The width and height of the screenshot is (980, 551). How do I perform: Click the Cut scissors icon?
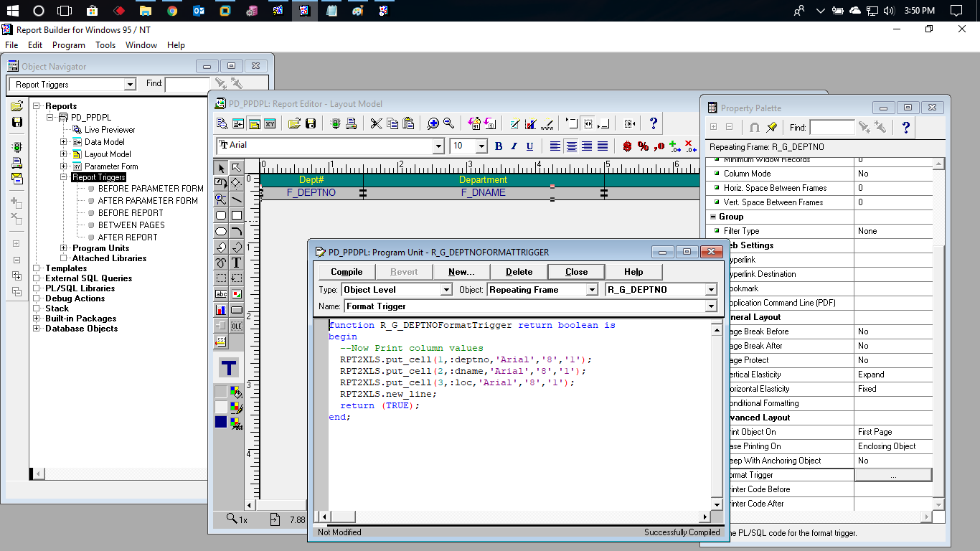coord(376,123)
